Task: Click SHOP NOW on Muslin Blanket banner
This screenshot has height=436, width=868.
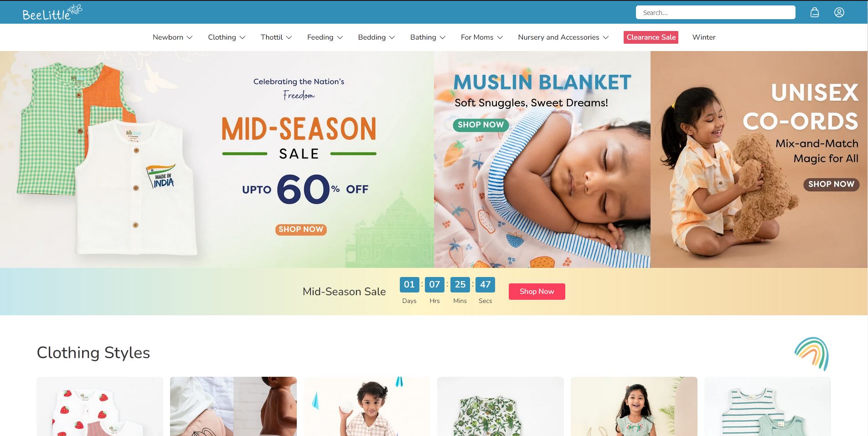Action: coord(480,125)
